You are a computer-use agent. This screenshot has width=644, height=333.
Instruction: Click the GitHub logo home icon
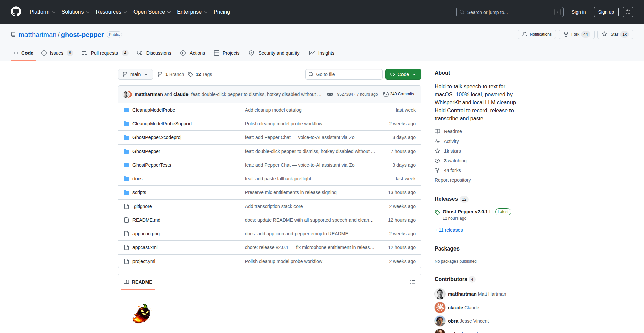(x=16, y=12)
